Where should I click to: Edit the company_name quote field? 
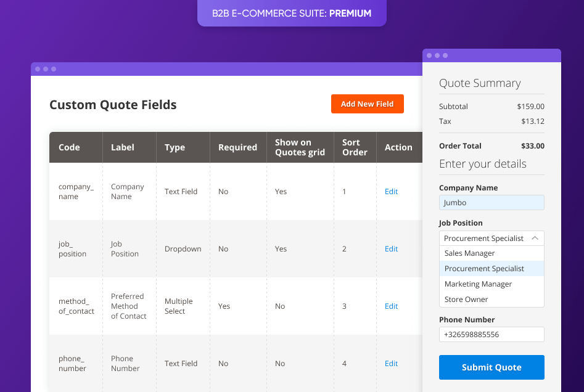391,191
